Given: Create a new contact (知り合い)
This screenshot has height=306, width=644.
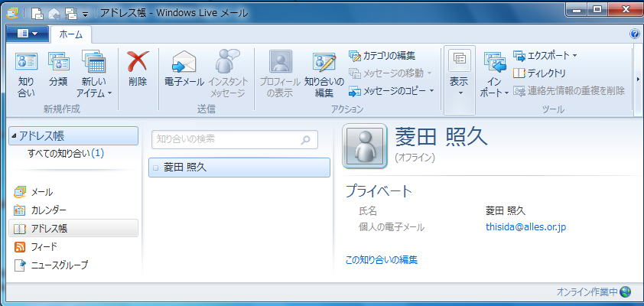Looking at the screenshot, I should [x=26, y=76].
